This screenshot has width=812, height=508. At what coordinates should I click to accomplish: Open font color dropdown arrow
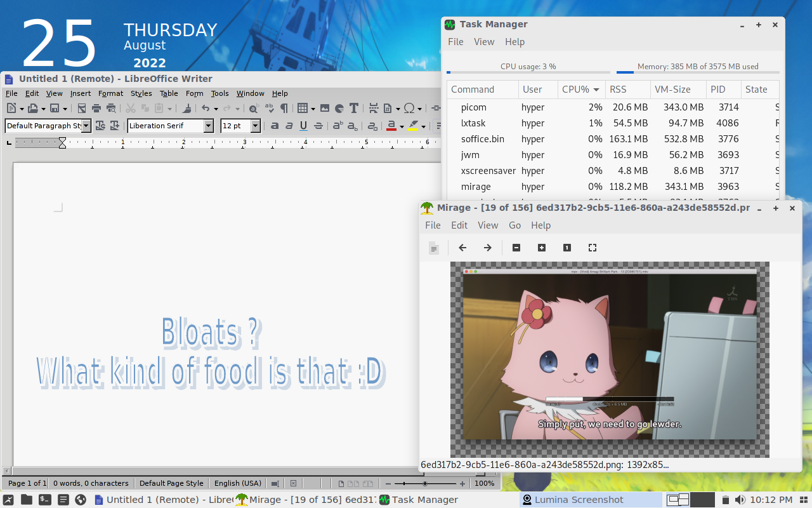(x=402, y=126)
